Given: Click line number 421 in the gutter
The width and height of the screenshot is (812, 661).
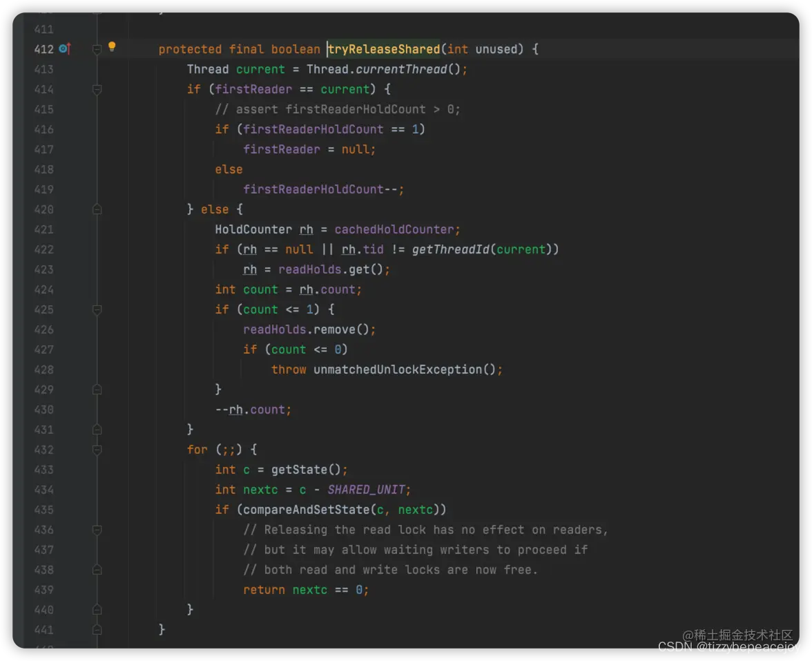Looking at the screenshot, I should 44,229.
